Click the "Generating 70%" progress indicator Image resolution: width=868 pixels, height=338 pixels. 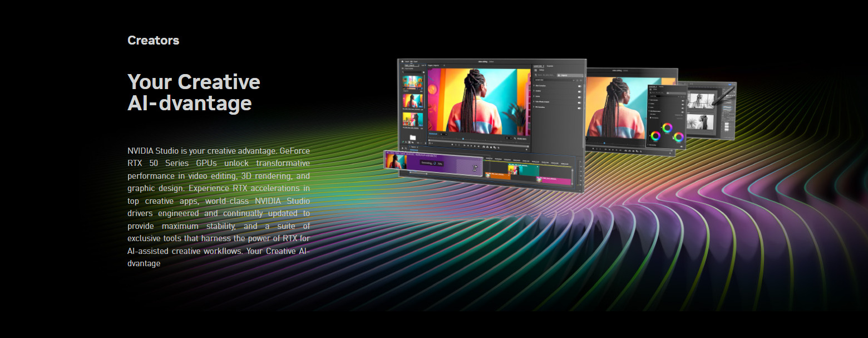tap(432, 163)
